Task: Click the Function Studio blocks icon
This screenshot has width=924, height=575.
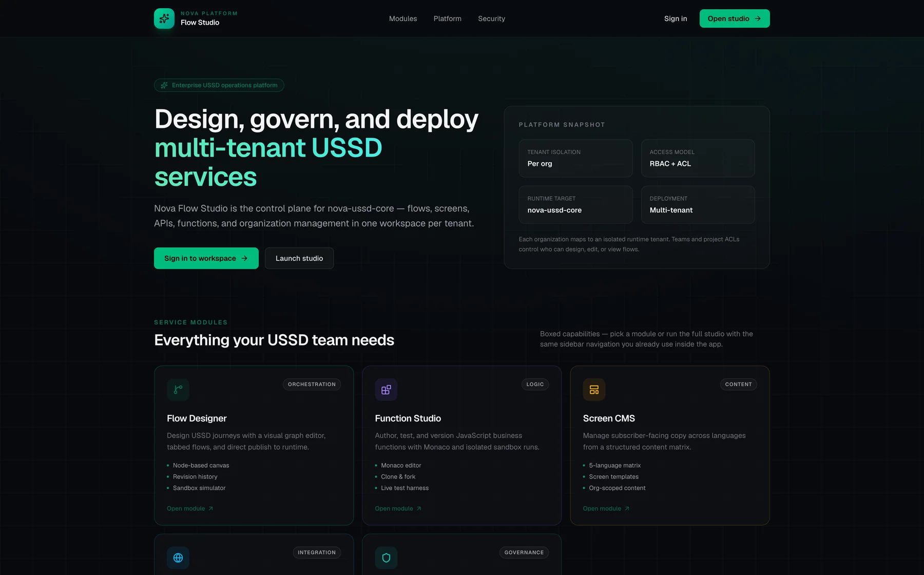Action: coord(386,390)
